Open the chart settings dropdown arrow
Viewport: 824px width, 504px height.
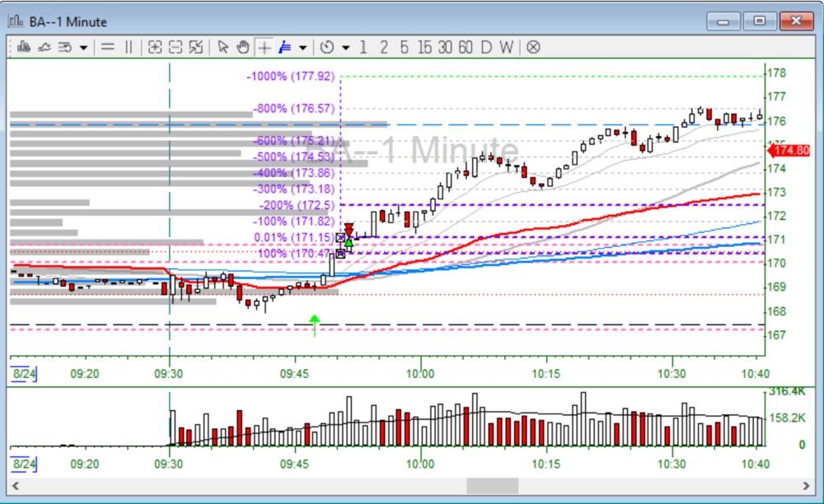[83, 47]
